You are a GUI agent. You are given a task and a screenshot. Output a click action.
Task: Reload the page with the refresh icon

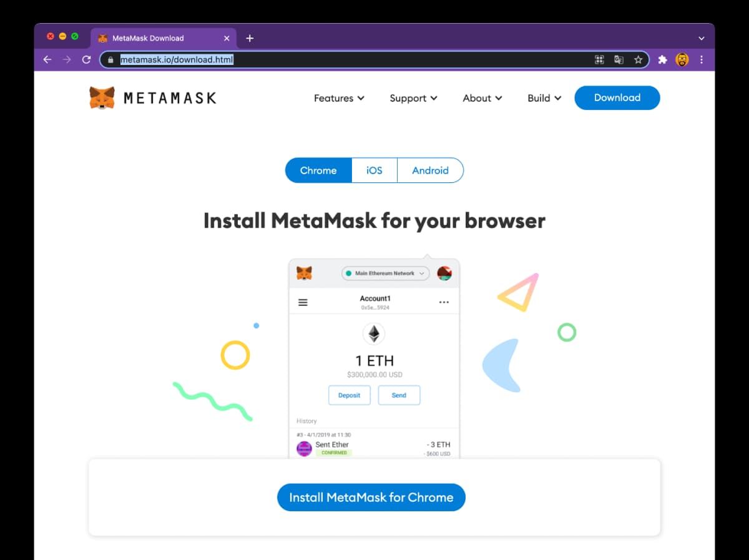coord(86,60)
